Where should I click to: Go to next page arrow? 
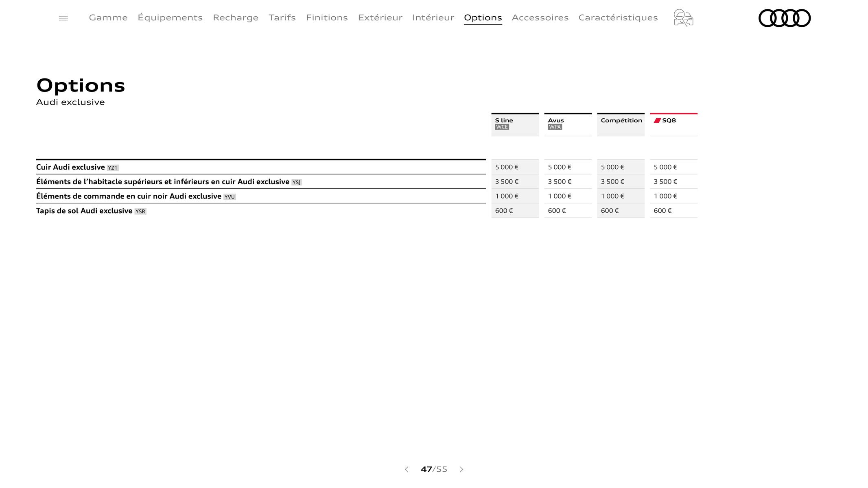[x=461, y=469]
